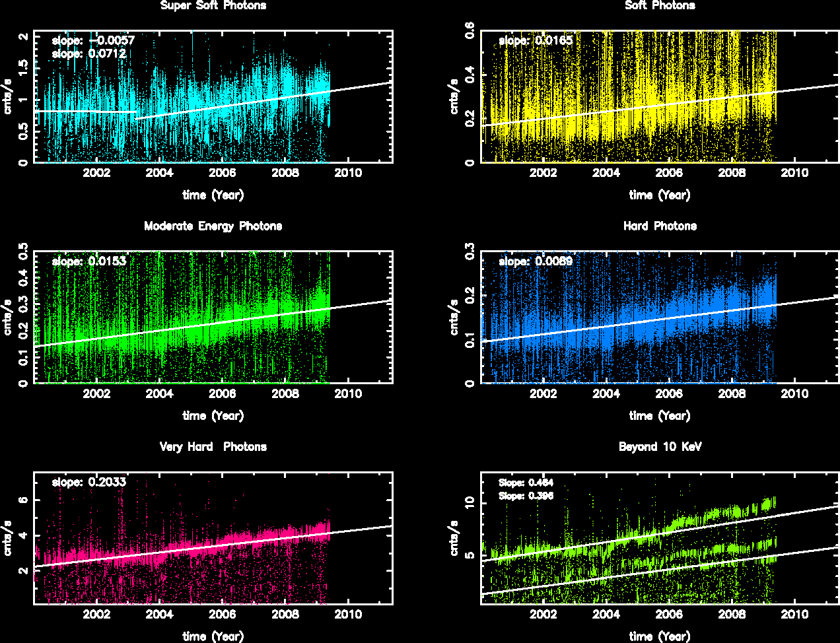Click the 'Super Soft Photons' plot title
The image size is (840, 643).
[x=213, y=6]
